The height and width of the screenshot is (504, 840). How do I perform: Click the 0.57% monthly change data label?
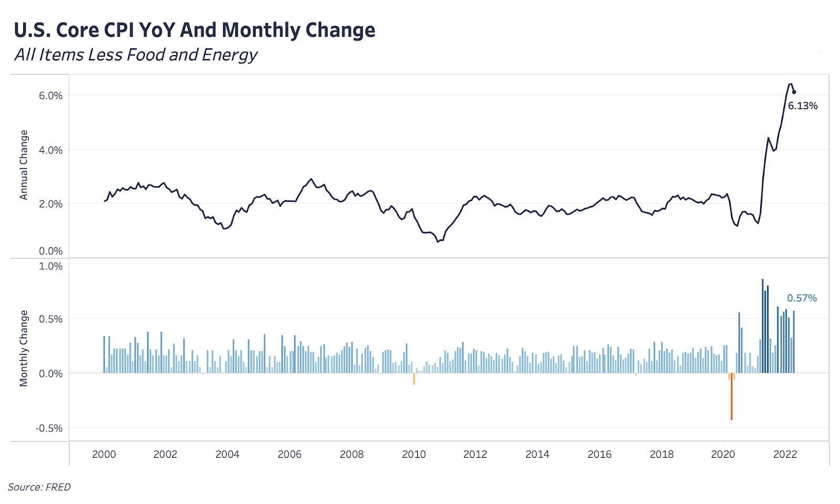(802, 298)
